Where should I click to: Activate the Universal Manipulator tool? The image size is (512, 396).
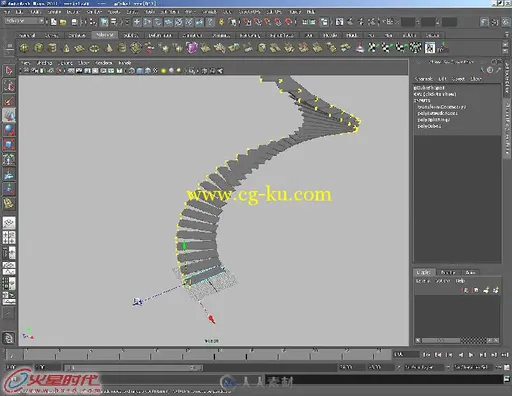point(9,159)
